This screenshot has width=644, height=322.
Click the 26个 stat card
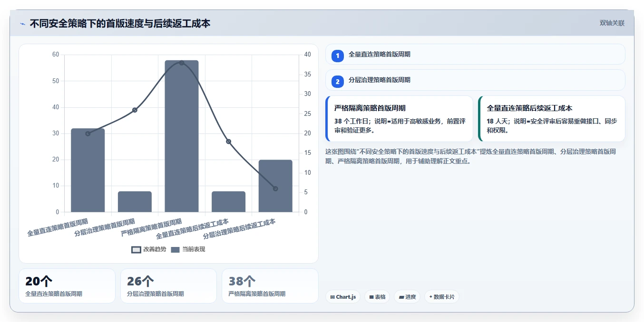(x=168, y=286)
